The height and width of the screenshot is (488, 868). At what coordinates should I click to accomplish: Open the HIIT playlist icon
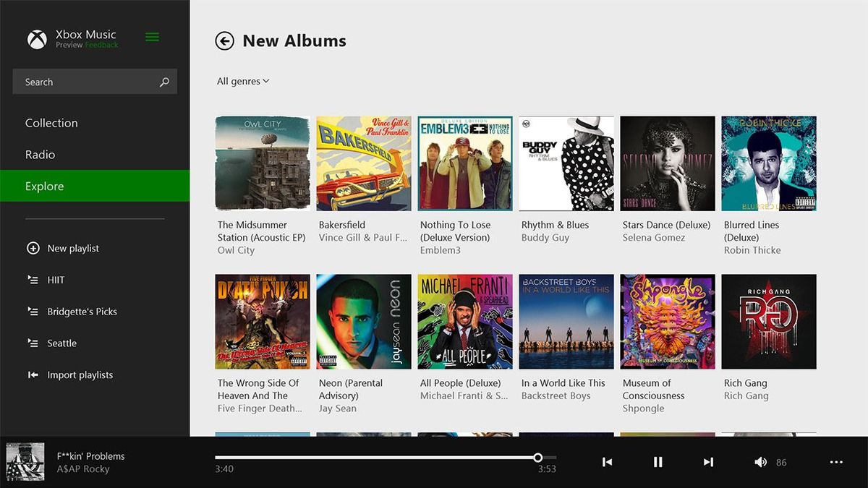click(x=33, y=280)
